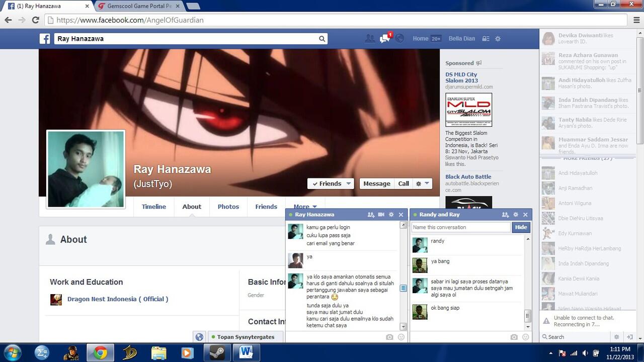Hide the chat sidebar with arrow icon
The width and height of the screenshot is (644, 362).
point(629,337)
